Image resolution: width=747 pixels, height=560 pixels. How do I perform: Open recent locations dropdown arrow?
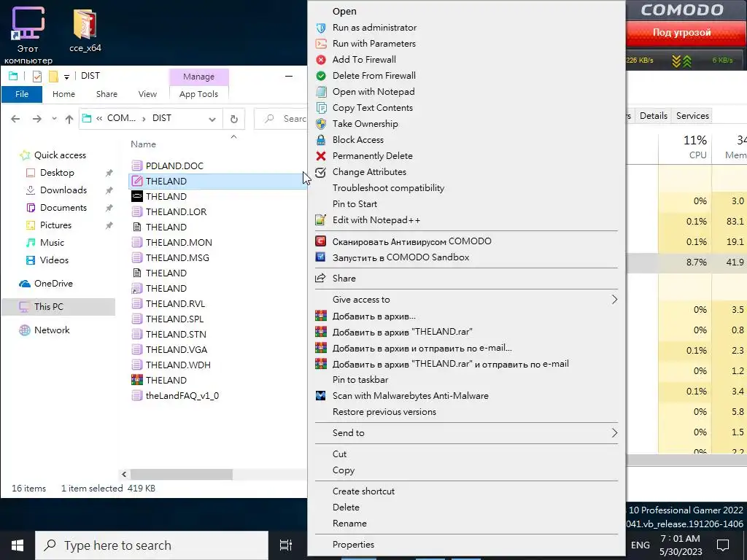(54, 119)
